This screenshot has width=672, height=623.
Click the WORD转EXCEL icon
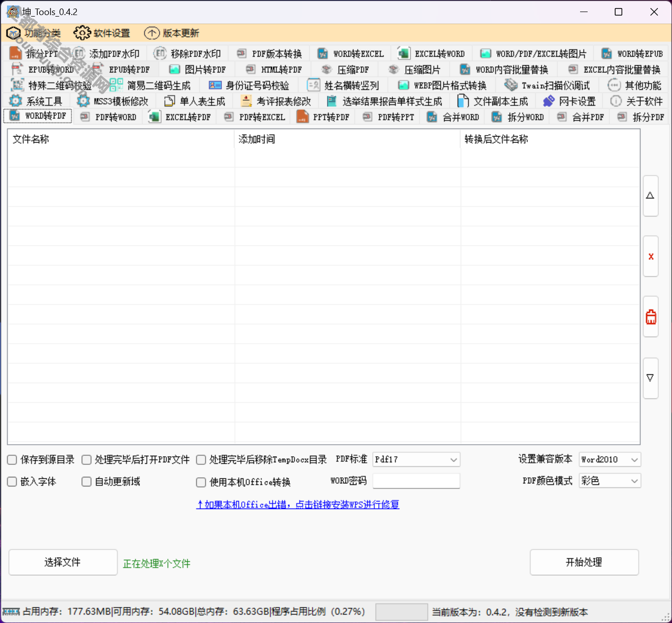pos(323,53)
